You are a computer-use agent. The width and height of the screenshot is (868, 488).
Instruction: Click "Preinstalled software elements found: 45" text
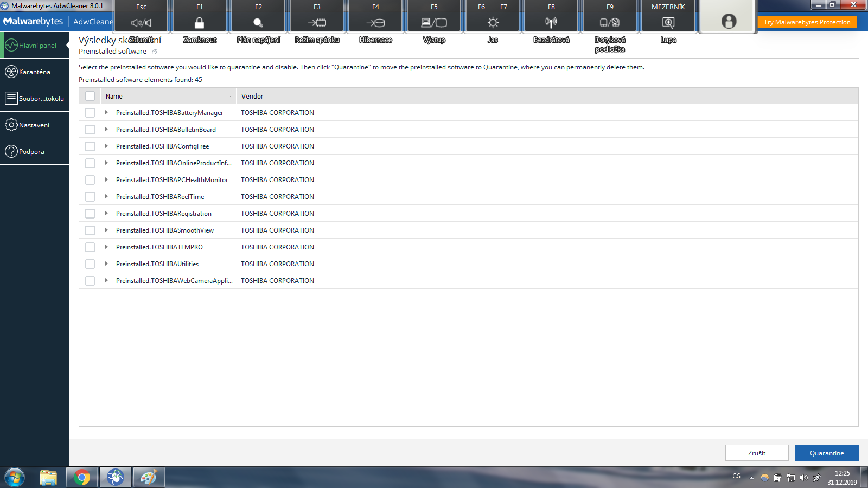coord(141,80)
